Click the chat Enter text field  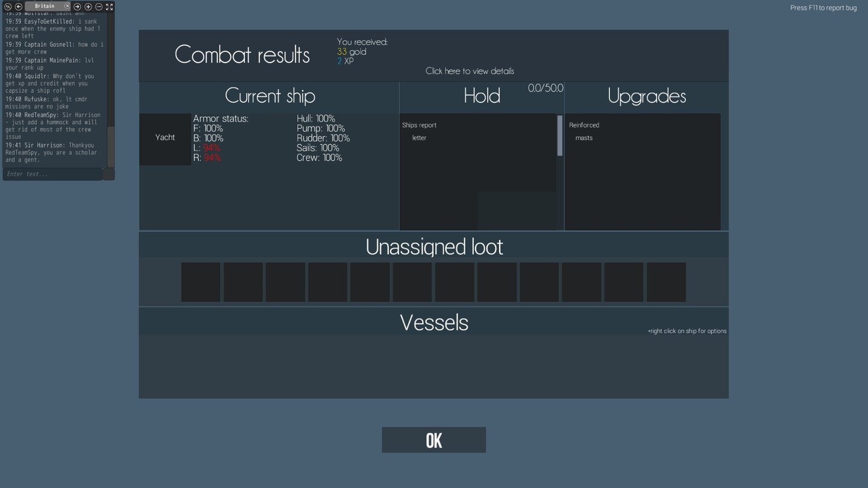52,174
